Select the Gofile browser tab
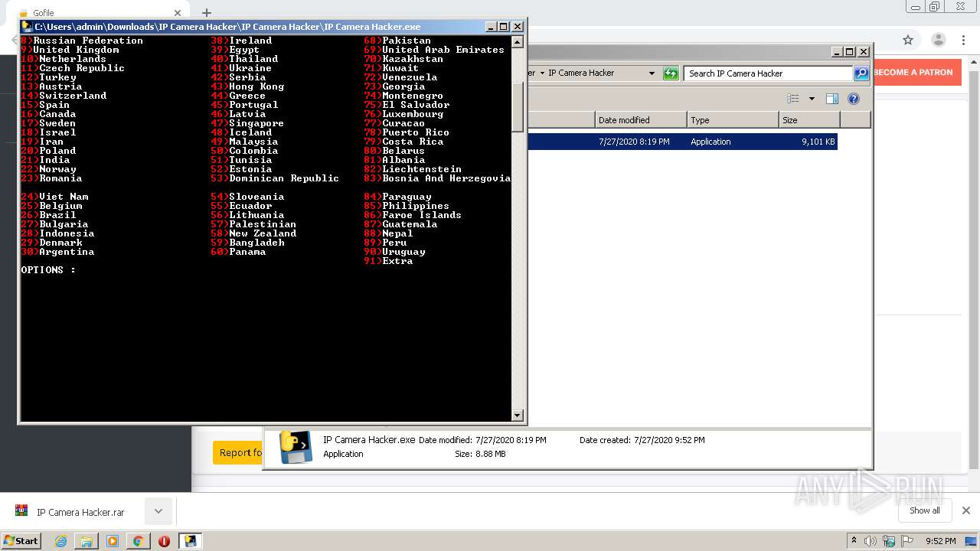 [x=100, y=13]
